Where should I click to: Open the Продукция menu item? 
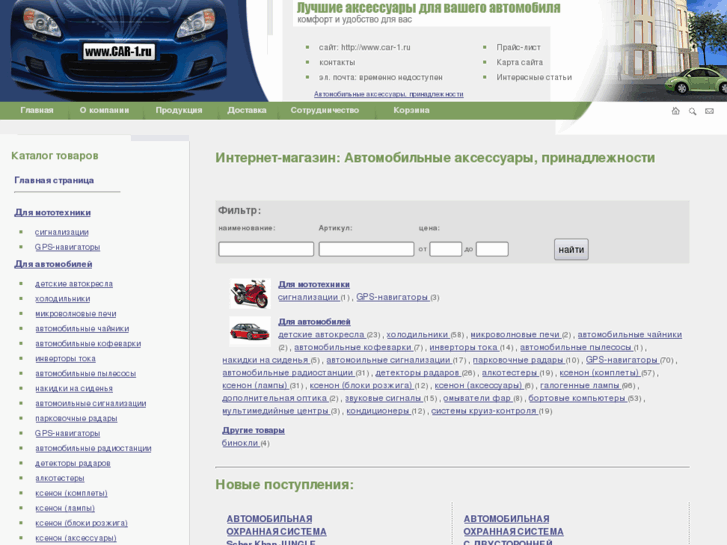[x=179, y=110]
